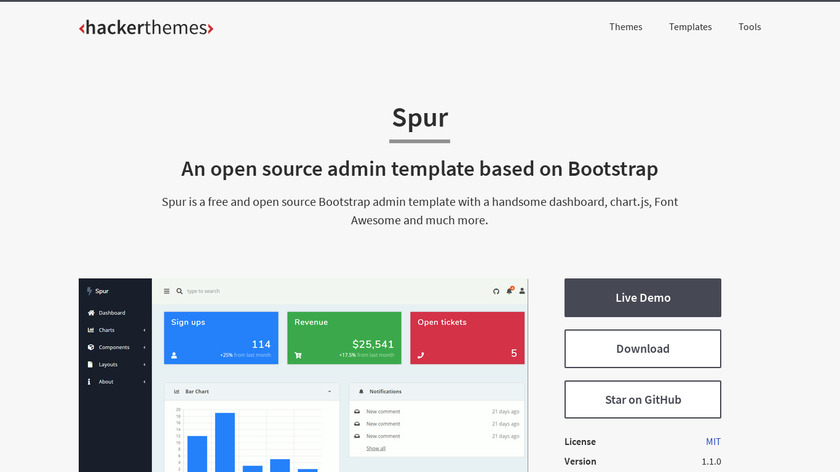
Task: Click the search magnifier icon in dashboard preview
Action: pyautogui.click(x=179, y=291)
